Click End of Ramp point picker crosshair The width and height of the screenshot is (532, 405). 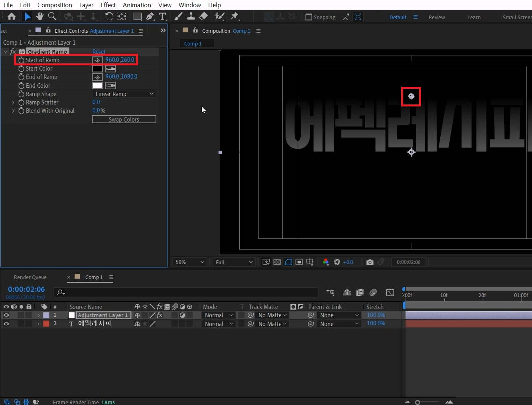click(x=97, y=77)
